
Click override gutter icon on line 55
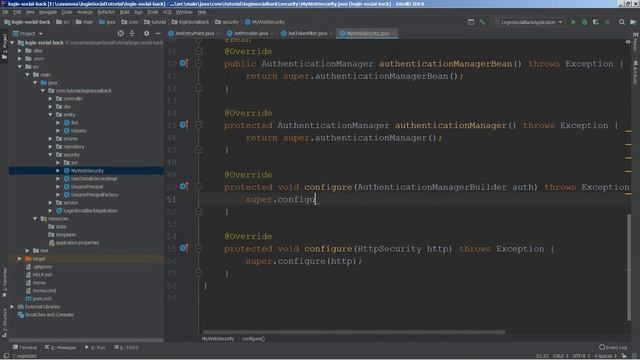[x=183, y=248]
